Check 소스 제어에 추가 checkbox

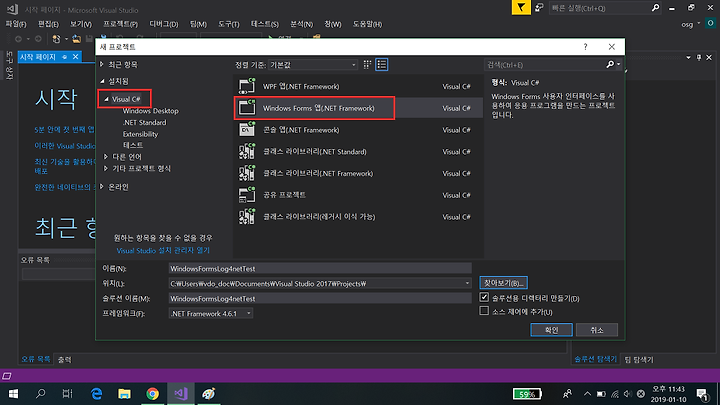pos(484,311)
